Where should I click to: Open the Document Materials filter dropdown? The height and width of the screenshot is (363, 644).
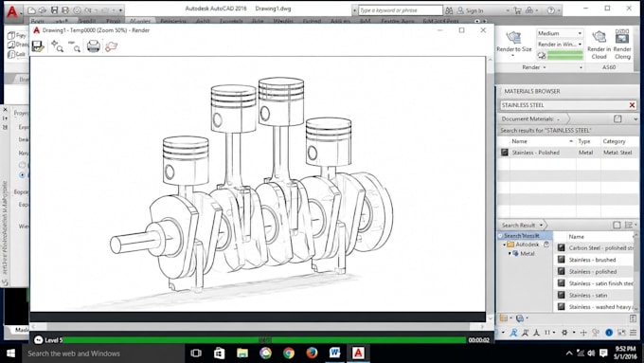(x=559, y=119)
